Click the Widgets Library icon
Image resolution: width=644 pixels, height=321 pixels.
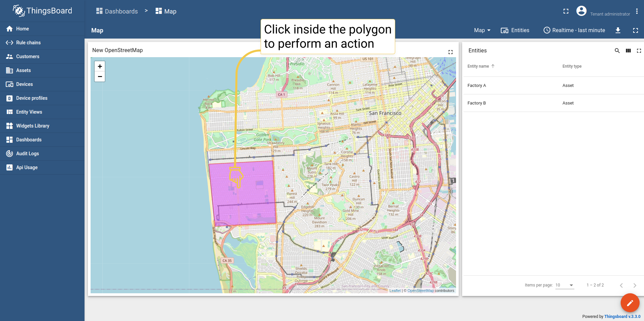[x=9, y=126]
